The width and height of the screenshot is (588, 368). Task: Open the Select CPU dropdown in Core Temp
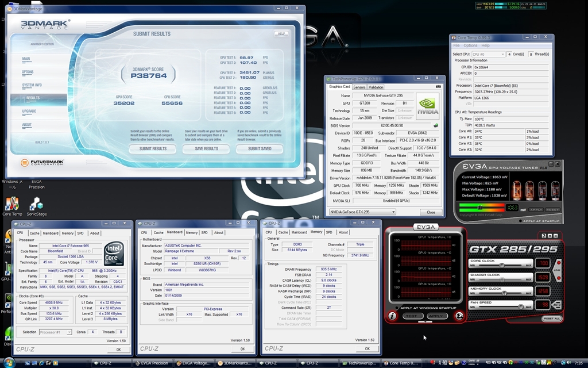488,54
